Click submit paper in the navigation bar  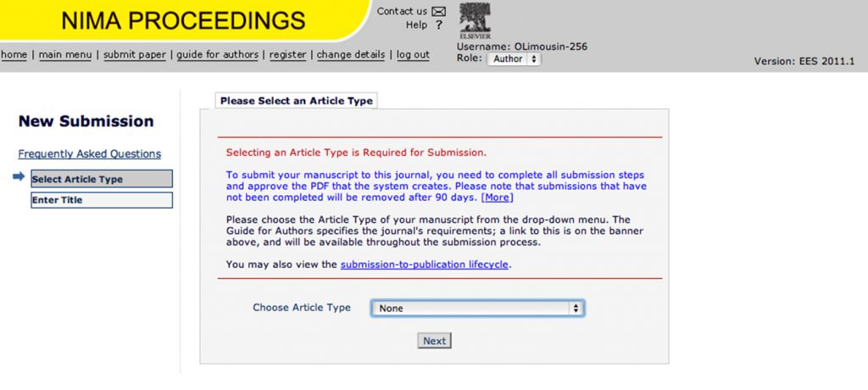[135, 55]
